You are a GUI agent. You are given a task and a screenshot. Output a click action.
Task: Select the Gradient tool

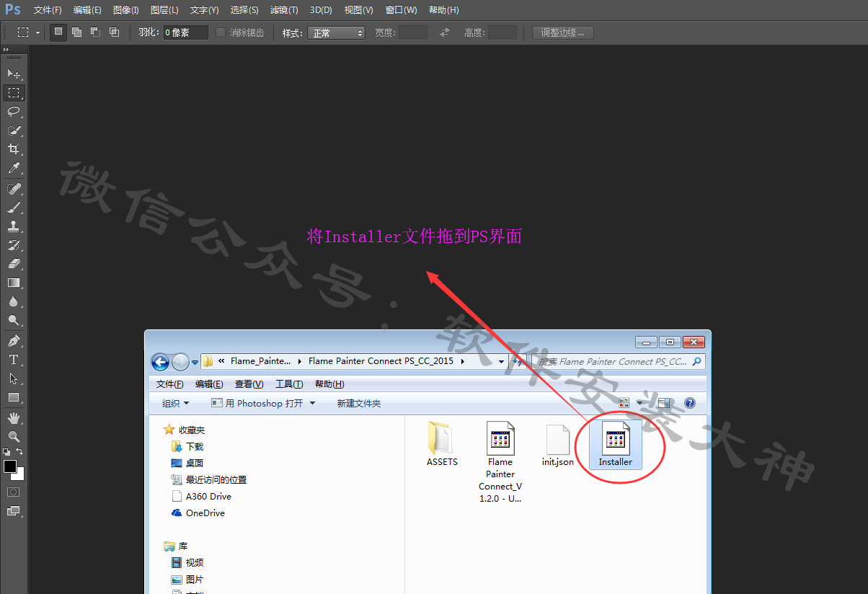(x=14, y=283)
